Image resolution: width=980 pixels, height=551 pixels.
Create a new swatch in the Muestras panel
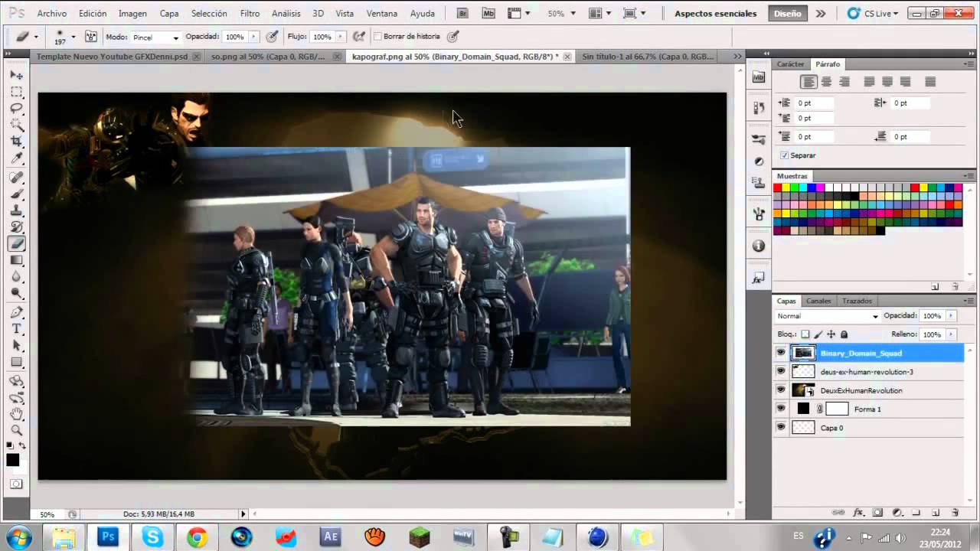click(x=935, y=286)
